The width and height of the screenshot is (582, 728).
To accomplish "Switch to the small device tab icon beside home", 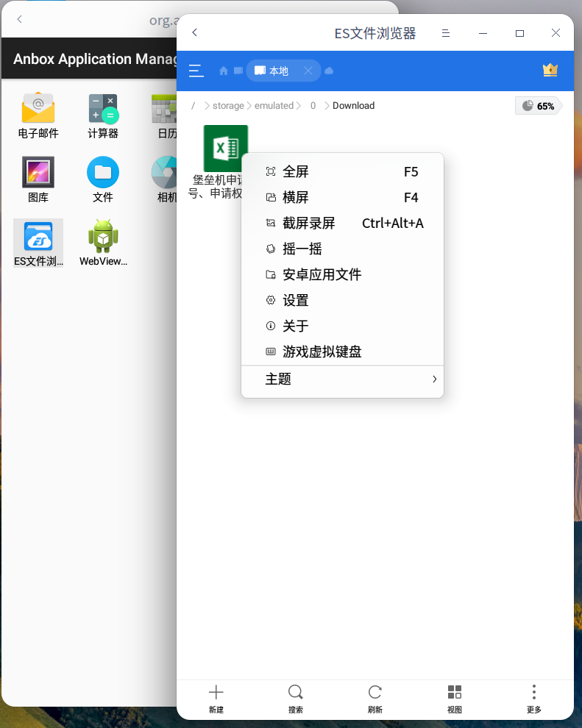I will pyautogui.click(x=238, y=71).
